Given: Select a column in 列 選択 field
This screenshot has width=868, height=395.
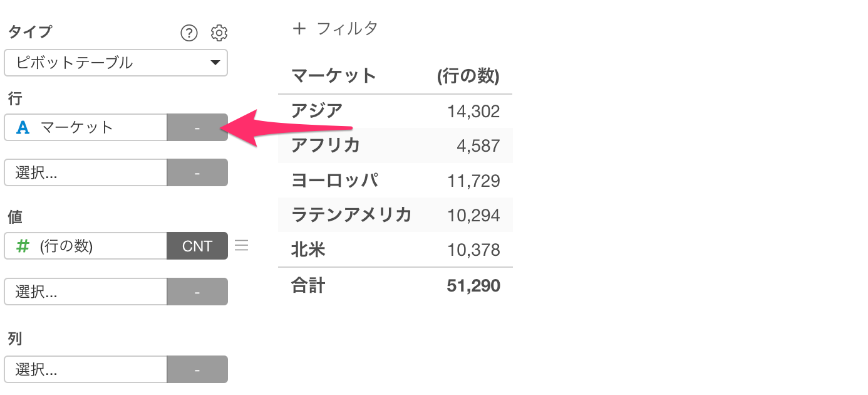Looking at the screenshot, I should pos(86,369).
